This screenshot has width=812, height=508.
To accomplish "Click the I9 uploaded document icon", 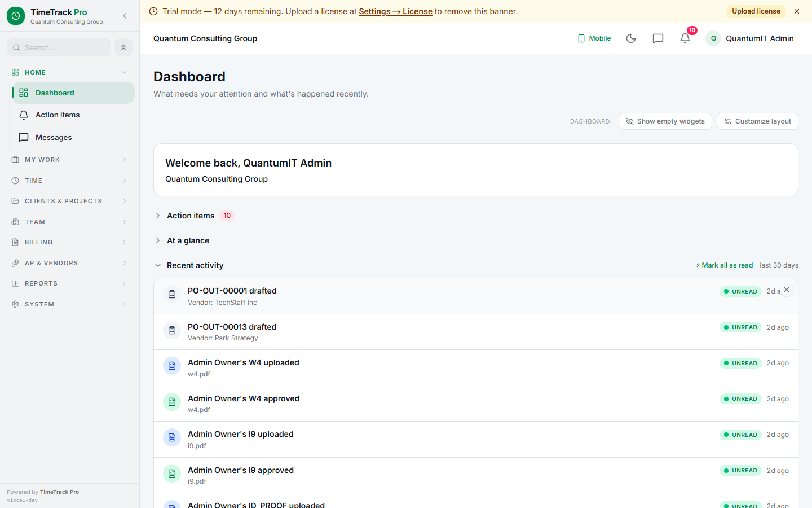I will 172,437.
